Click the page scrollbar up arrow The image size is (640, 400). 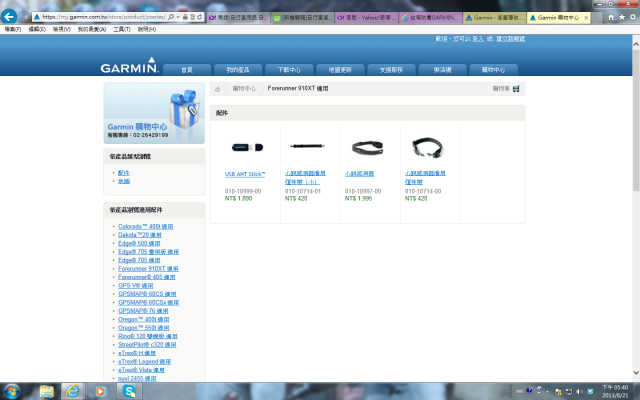[x=636, y=42]
